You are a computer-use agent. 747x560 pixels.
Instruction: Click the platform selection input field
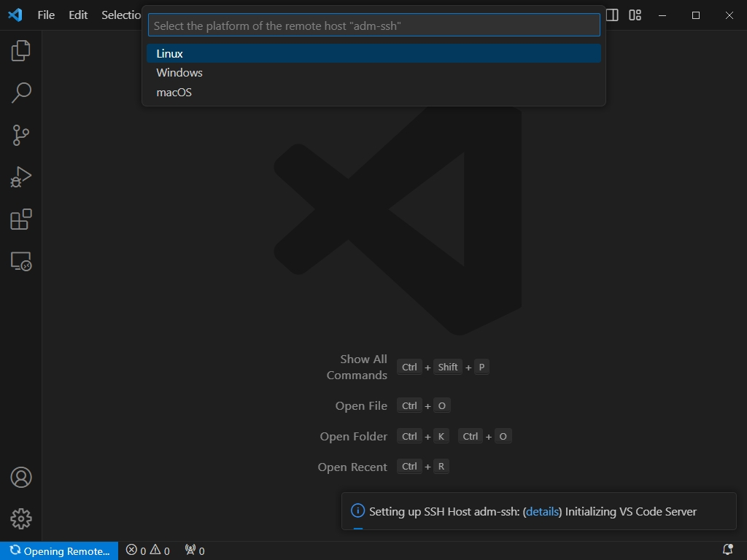click(x=374, y=26)
